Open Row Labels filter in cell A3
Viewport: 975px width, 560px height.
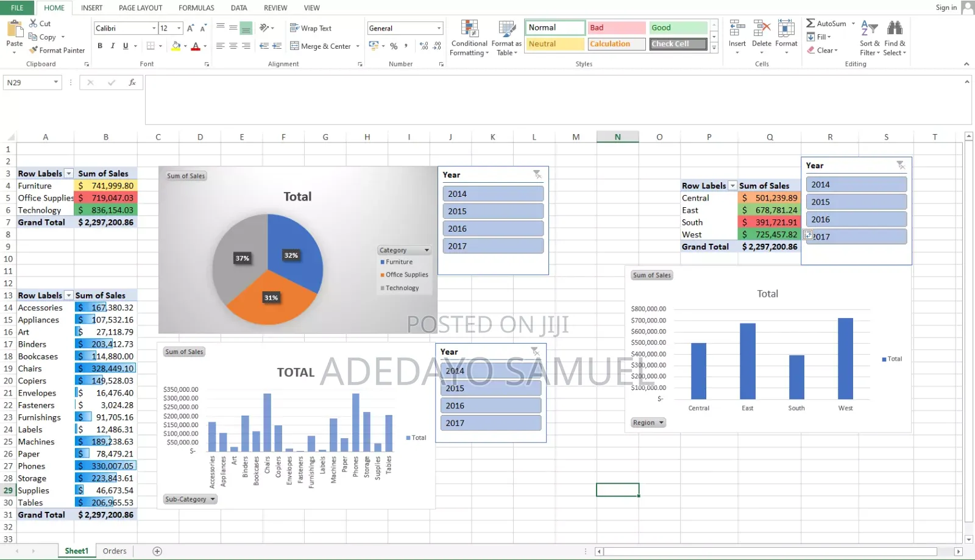(x=69, y=174)
